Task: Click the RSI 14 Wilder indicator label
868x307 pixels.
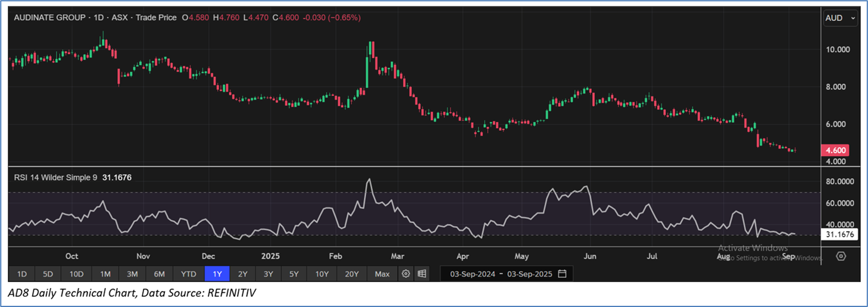Action: pyautogui.click(x=55, y=177)
